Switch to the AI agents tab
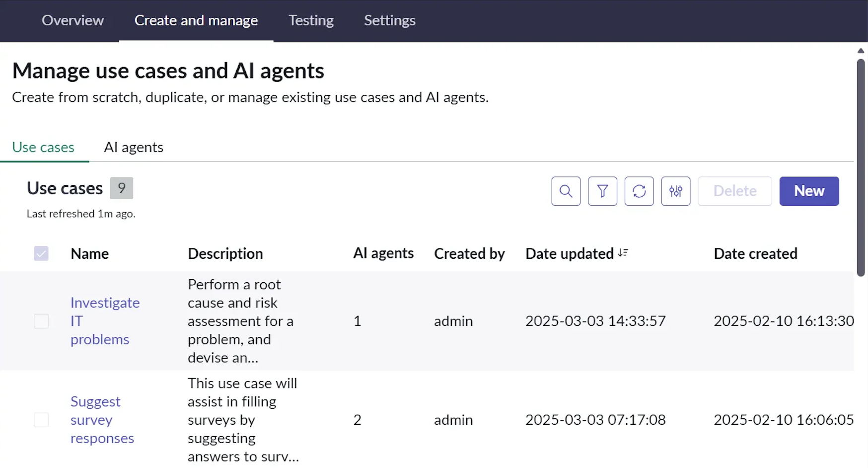Viewport: 868px width, 468px height. point(134,148)
